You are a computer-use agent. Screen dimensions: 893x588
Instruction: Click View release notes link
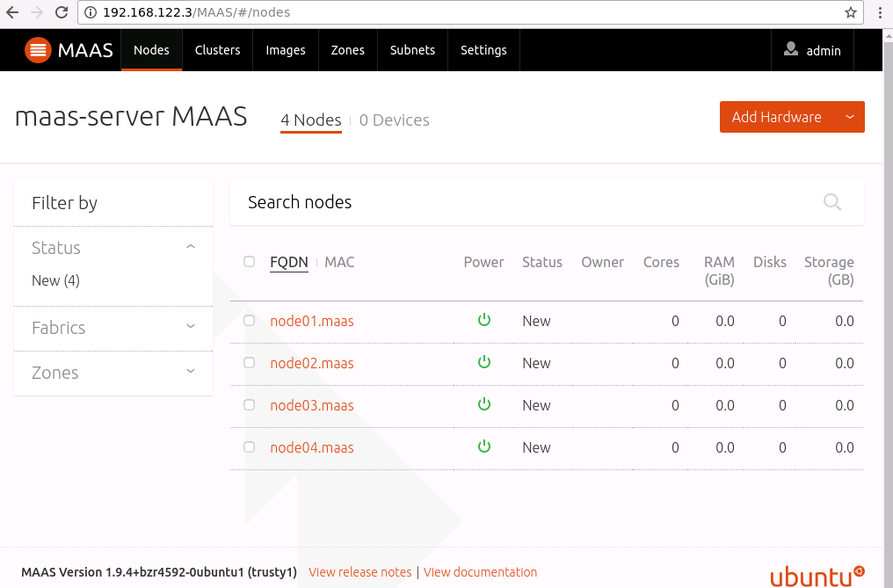360,572
